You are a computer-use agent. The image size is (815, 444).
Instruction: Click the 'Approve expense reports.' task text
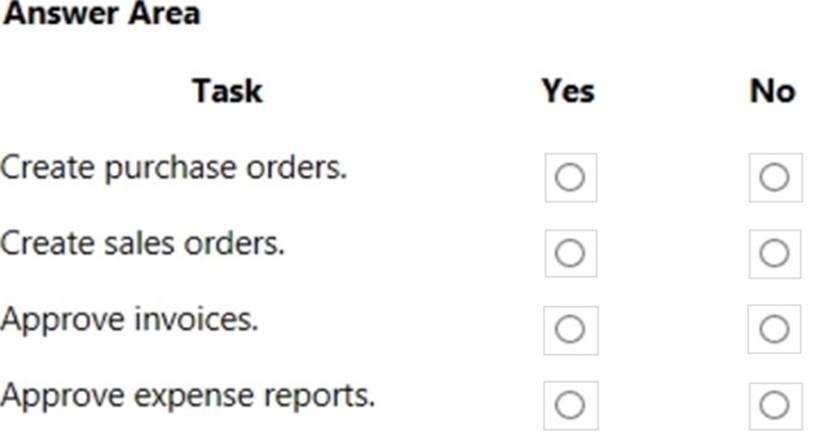click(188, 397)
